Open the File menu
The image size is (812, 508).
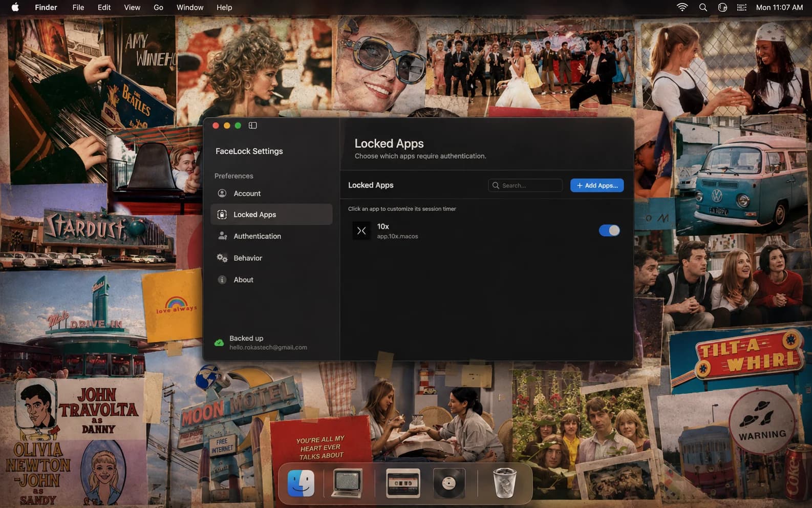(78, 7)
